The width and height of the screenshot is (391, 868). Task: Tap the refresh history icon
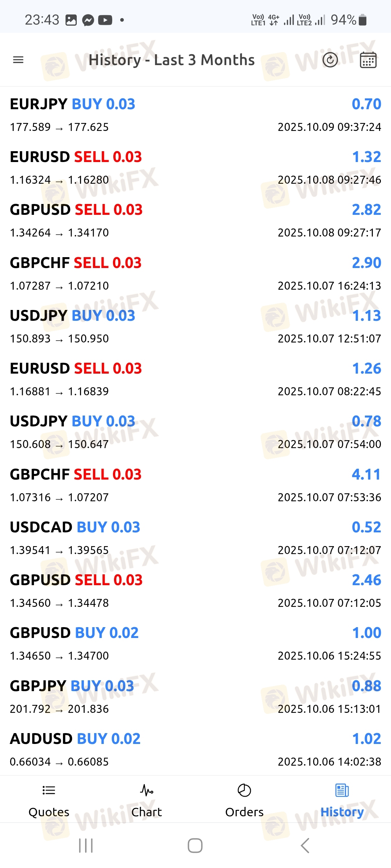coord(330,60)
